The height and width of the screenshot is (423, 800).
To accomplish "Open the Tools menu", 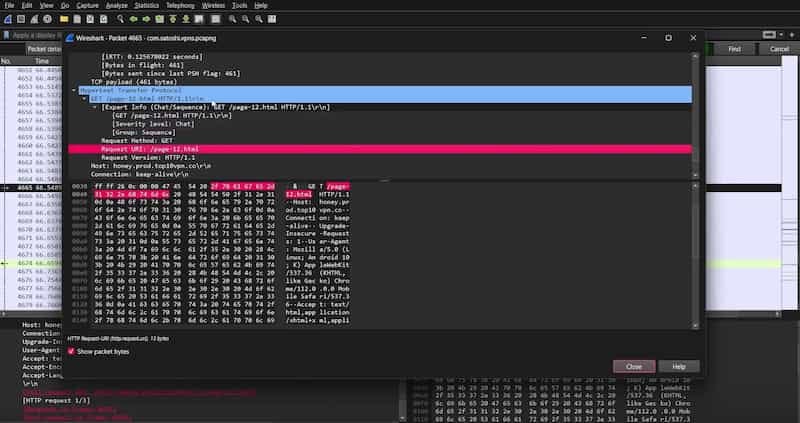I will (239, 6).
